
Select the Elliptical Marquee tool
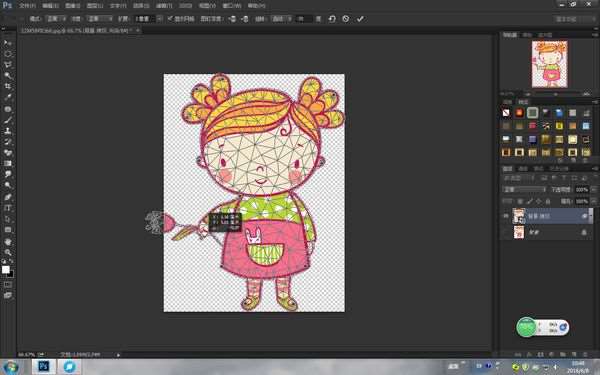[8, 54]
